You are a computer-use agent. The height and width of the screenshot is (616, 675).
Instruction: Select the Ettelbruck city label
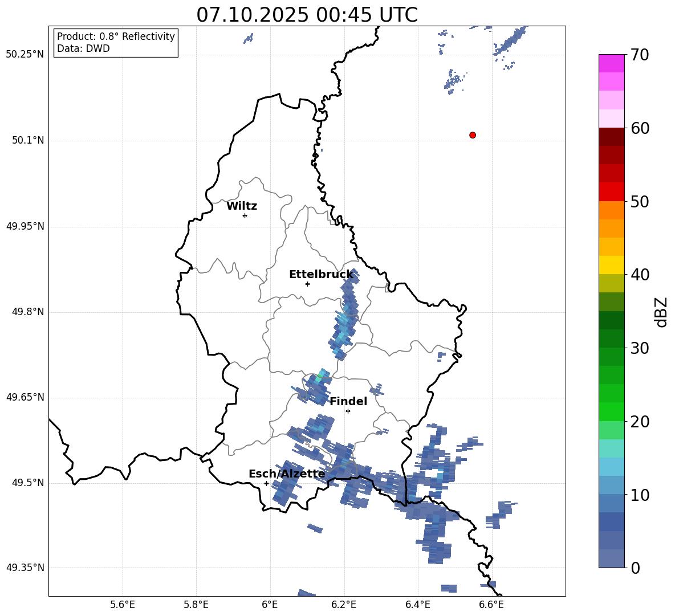[x=321, y=275]
